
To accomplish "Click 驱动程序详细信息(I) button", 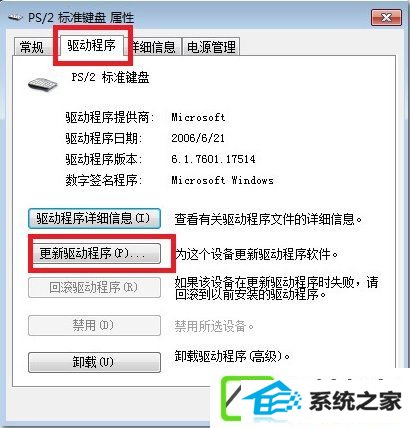I will [x=94, y=219].
